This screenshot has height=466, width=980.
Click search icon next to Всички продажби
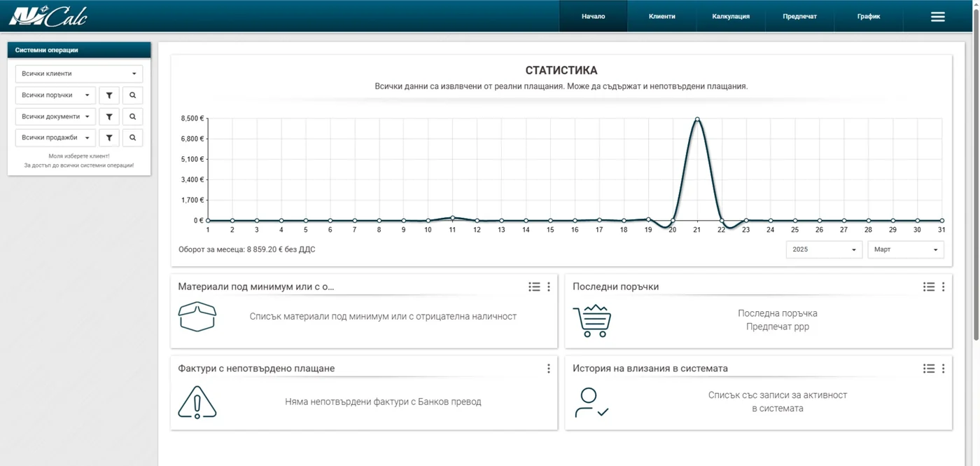[x=132, y=138]
